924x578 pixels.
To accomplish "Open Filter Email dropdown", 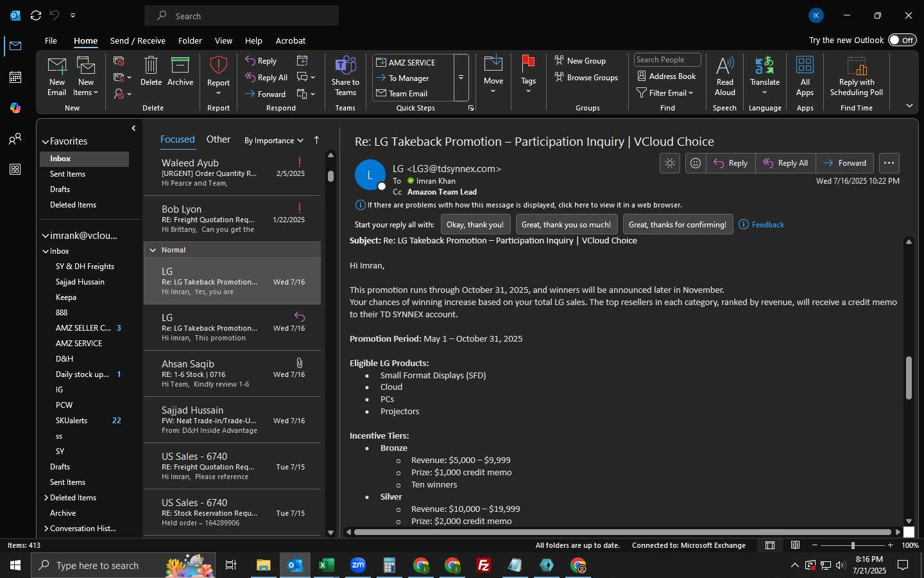I will (665, 93).
